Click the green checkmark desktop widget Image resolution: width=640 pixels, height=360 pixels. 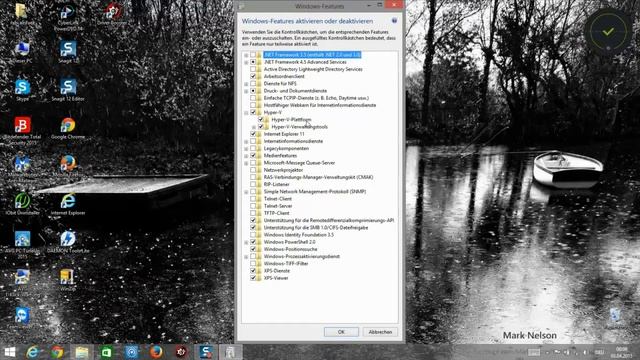tap(608, 31)
